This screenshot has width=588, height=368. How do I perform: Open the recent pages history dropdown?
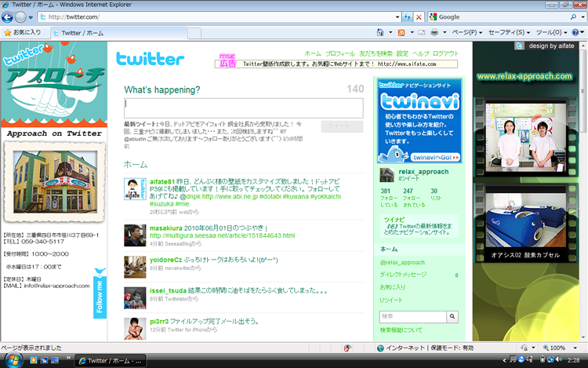(x=31, y=17)
